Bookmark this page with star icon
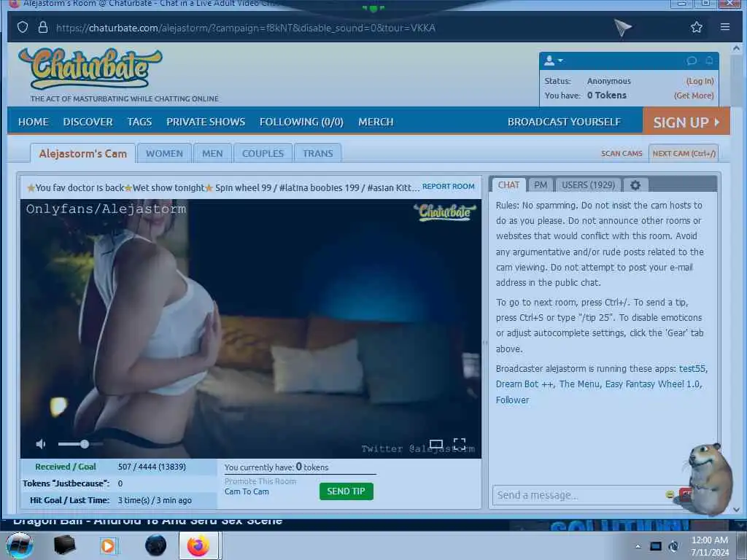747x560 pixels. 697,27
